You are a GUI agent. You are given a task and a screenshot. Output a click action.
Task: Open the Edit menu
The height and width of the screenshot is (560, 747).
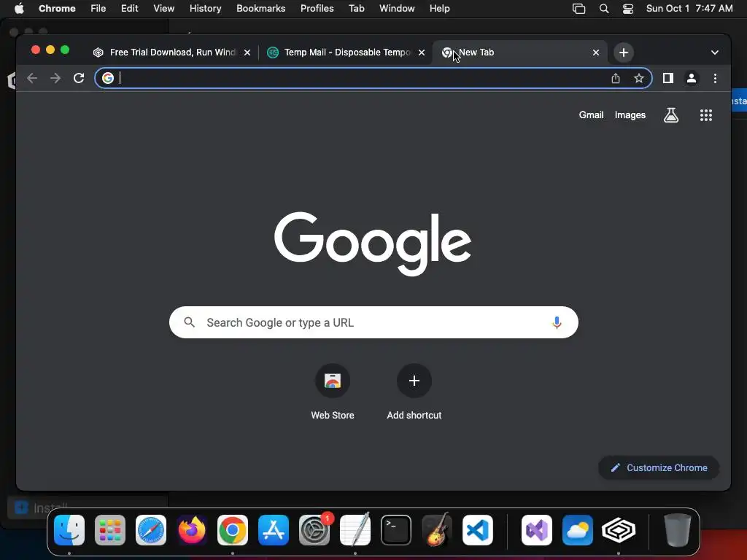[129, 8]
